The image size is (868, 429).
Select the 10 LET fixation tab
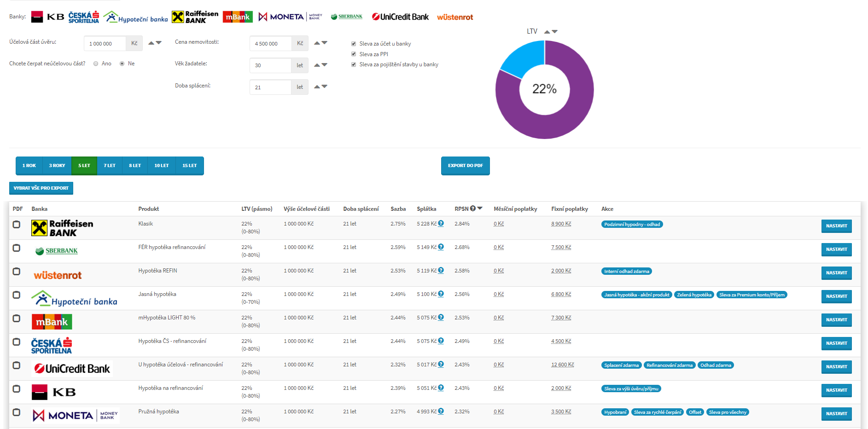point(162,166)
